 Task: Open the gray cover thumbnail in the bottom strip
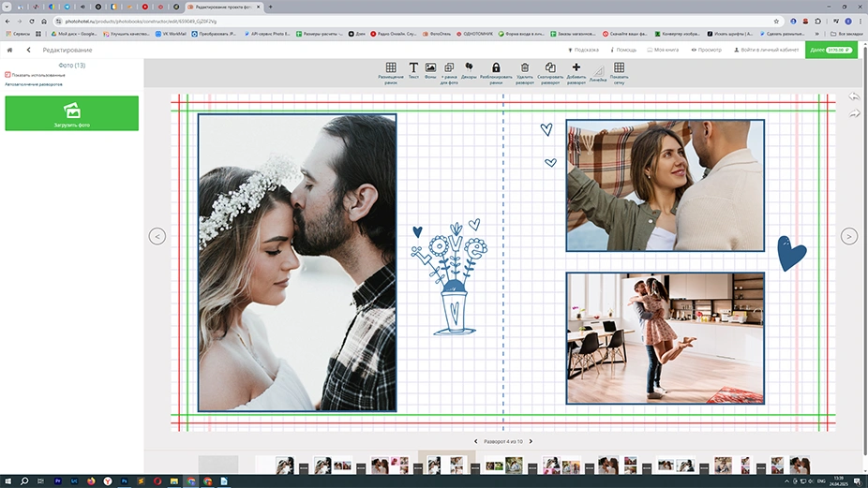pyautogui.click(x=218, y=465)
